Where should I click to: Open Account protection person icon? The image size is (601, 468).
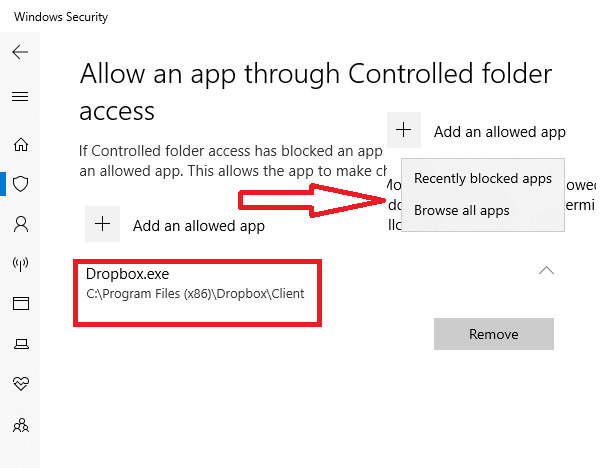tap(20, 224)
